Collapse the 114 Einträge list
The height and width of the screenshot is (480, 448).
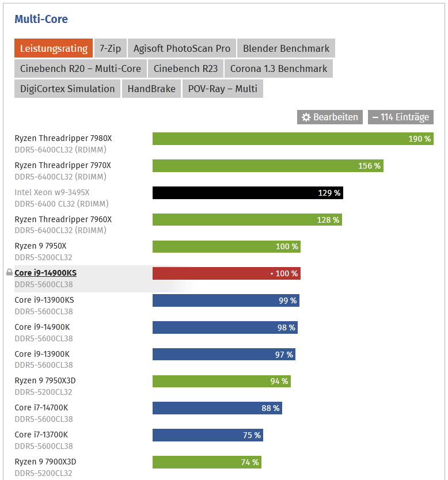click(400, 117)
